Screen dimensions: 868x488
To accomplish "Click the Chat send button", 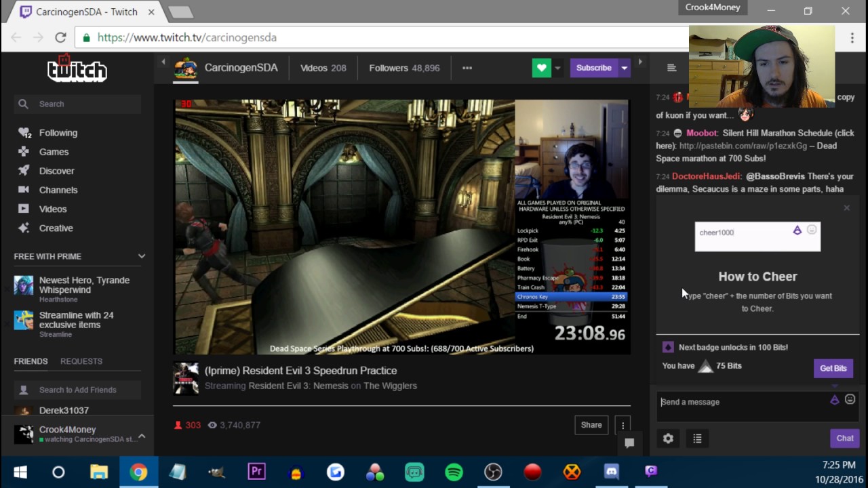I will (x=844, y=439).
